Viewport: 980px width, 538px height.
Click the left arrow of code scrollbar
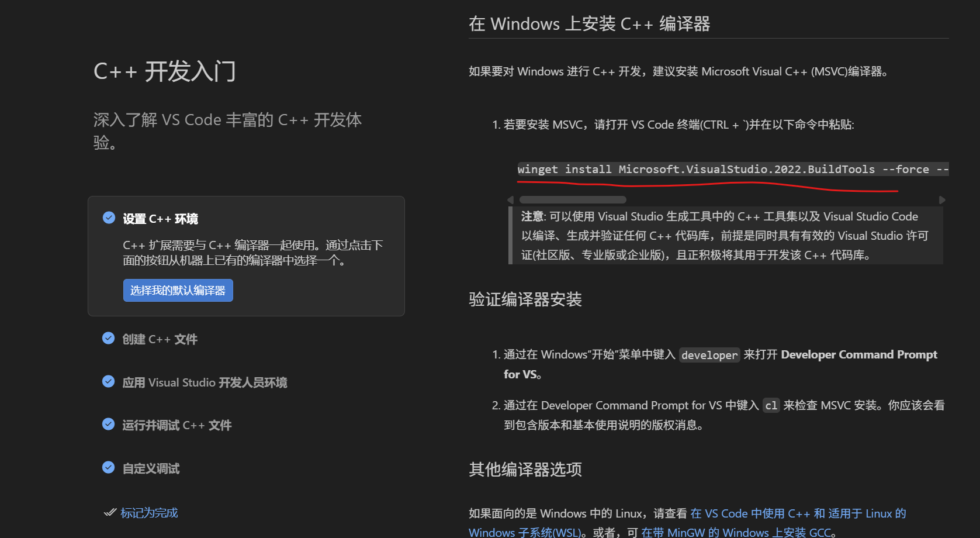click(510, 200)
